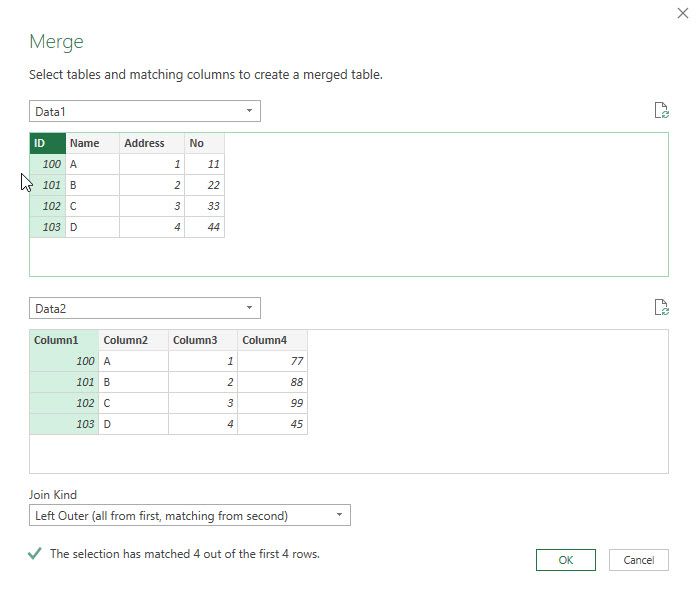Click the refresh preview icon beside Data1
The width and height of the screenshot is (699, 600).
(662, 110)
